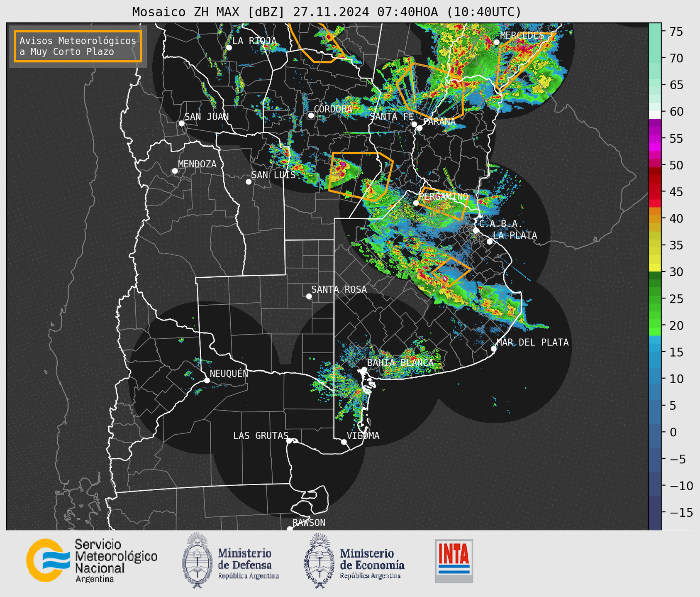The width and height of the screenshot is (700, 597).
Task: Click the NEUQUÉN city label
Action: (229, 373)
